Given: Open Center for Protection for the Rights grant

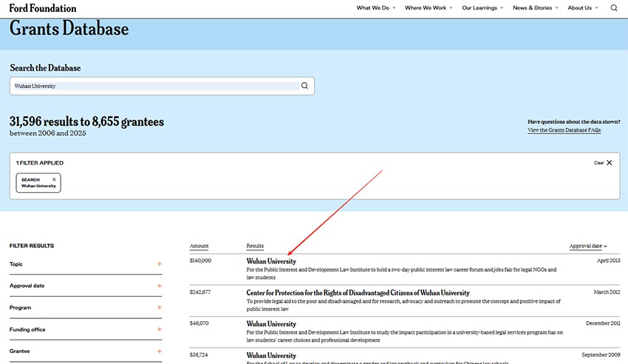Looking at the screenshot, I should point(358,292).
